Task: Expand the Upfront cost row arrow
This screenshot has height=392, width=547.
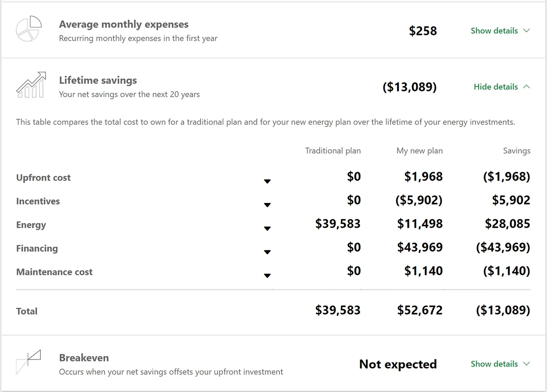Action: point(267,181)
